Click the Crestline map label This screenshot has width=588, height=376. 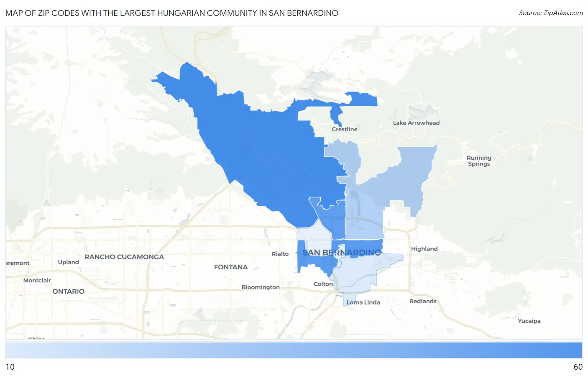point(345,129)
